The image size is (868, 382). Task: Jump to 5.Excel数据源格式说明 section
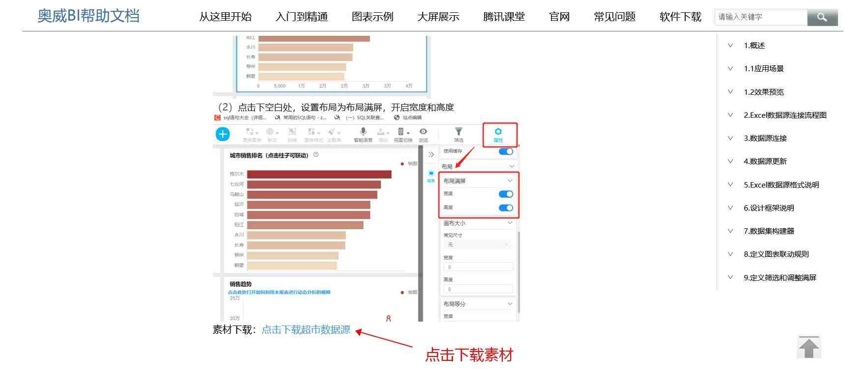(781, 185)
